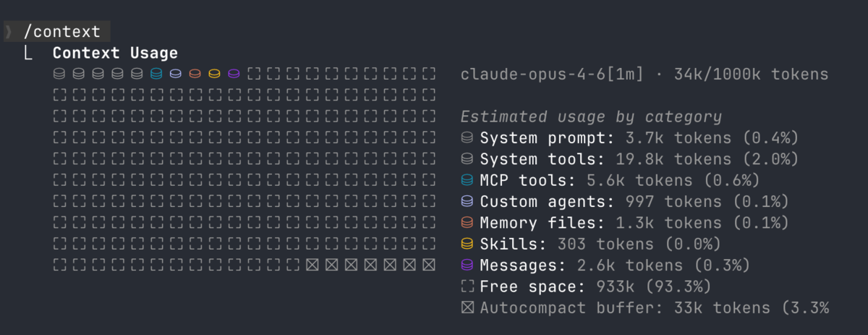The width and height of the screenshot is (868, 335).
Task: Click the first gray block in the usage grid
Action: click(59, 74)
